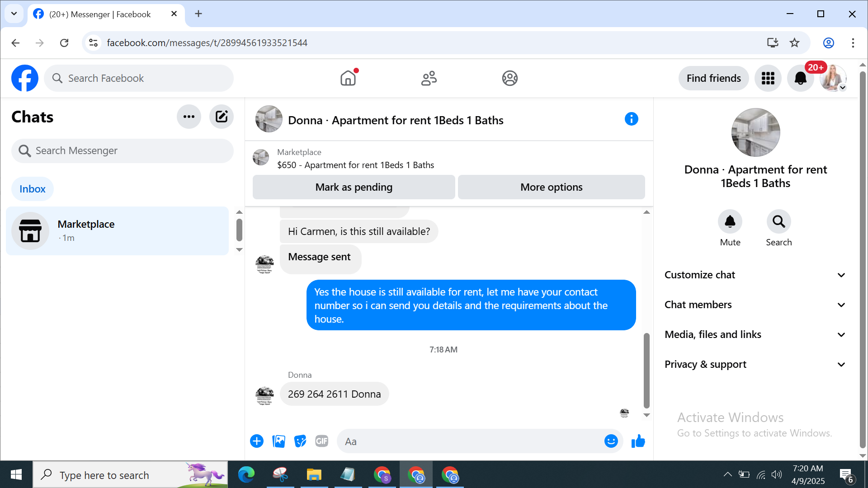Screen dimensions: 868x488
Task: Choose a GIF with the GIF icon
Action: tap(322, 441)
